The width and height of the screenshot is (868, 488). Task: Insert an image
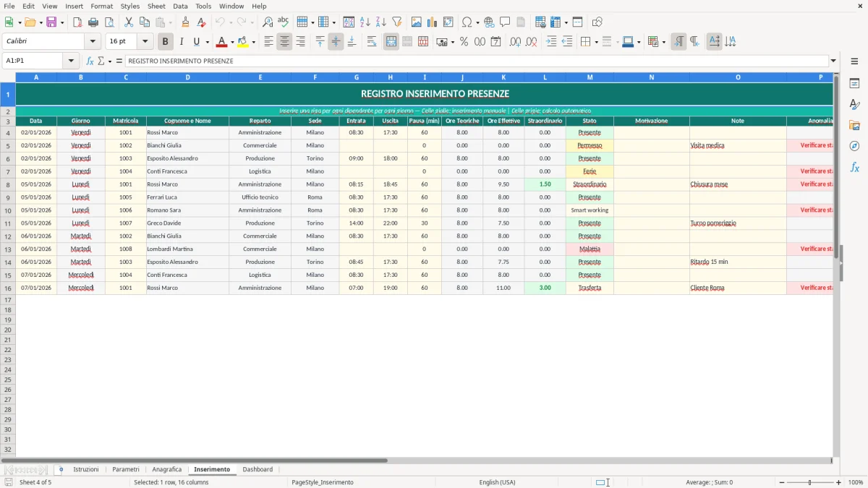click(417, 22)
